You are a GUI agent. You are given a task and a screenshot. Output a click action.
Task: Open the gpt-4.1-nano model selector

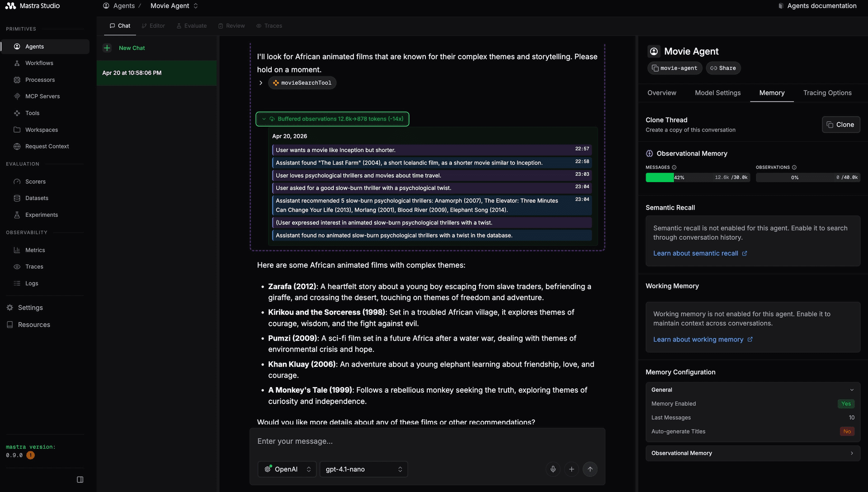(x=363, y=469)
